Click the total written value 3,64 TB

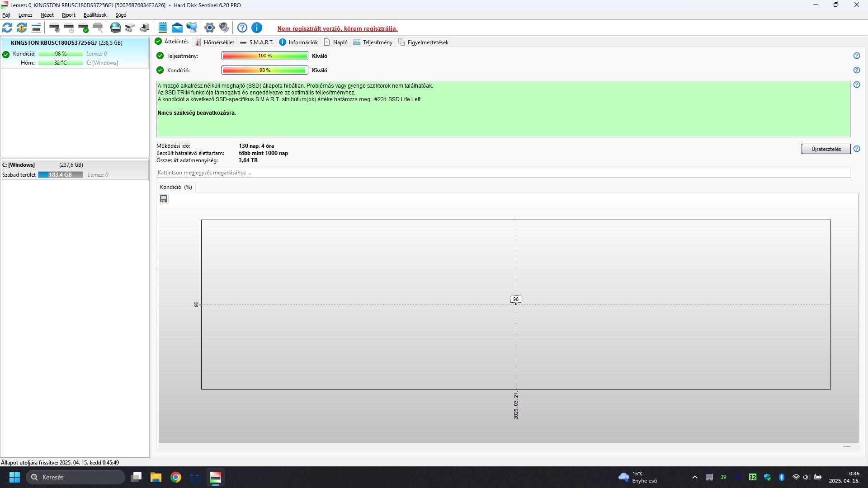tap(248, 160)
